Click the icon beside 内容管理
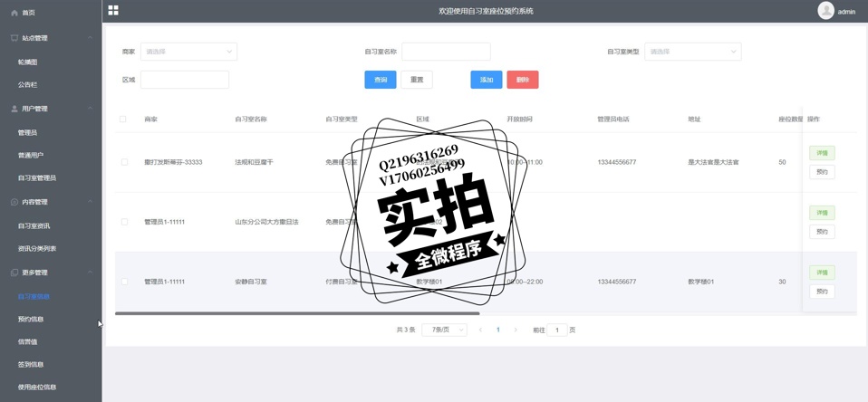 pos(14,202)
